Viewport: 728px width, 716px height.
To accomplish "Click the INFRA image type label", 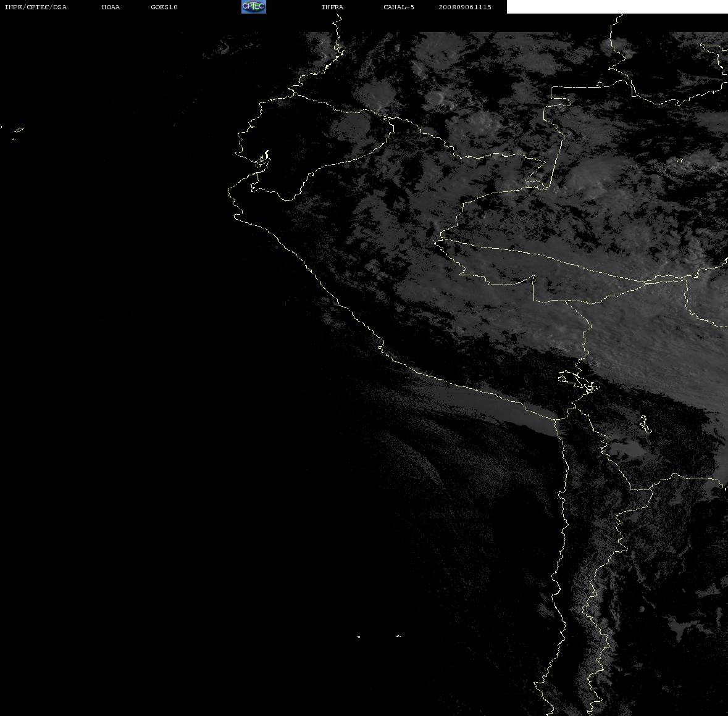I will click(x=332, y=7).
